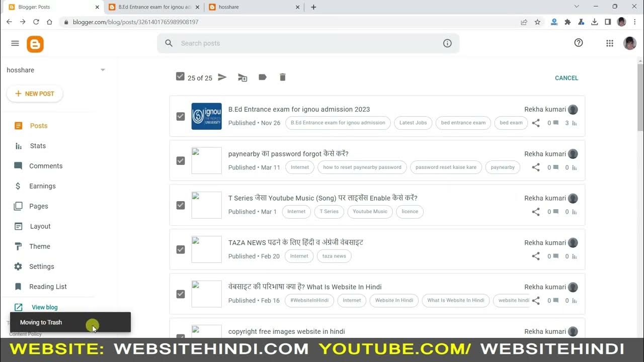The width and height of the screenshot is (644, 362).
Task: Open post titled copyright free images website in hindi
Action: pyautogui.click(x=287, y=331)
